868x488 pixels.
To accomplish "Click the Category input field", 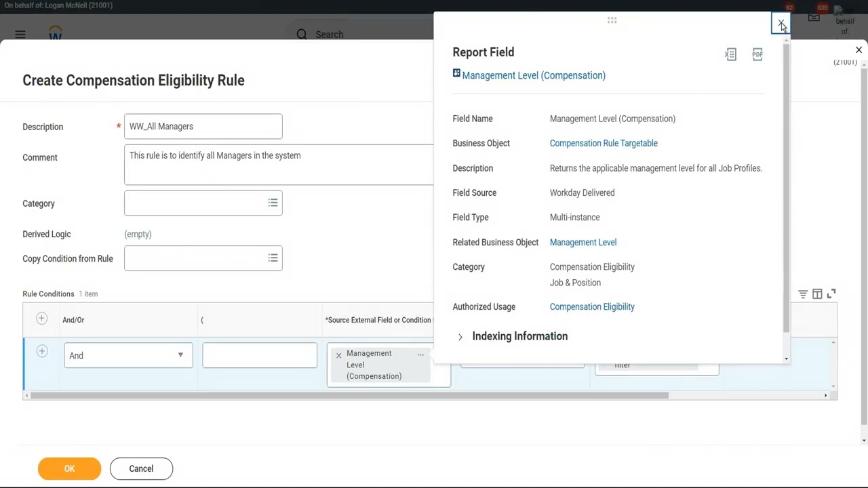I will (x=203, y=203).
